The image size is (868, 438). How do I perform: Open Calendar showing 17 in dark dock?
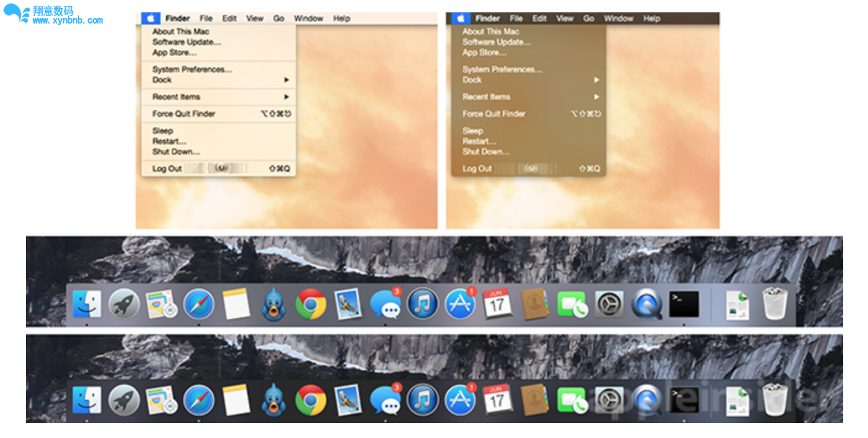pos(497,400)
